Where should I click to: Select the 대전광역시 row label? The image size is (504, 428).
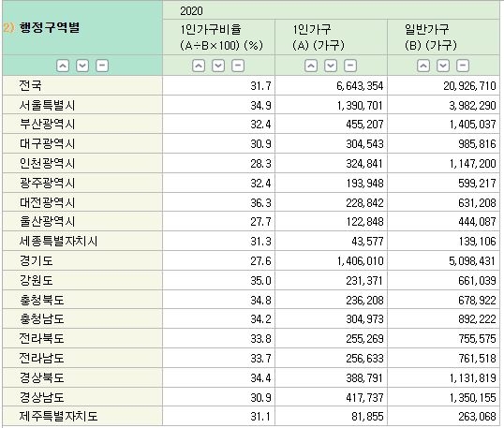(x=47, y=202)
